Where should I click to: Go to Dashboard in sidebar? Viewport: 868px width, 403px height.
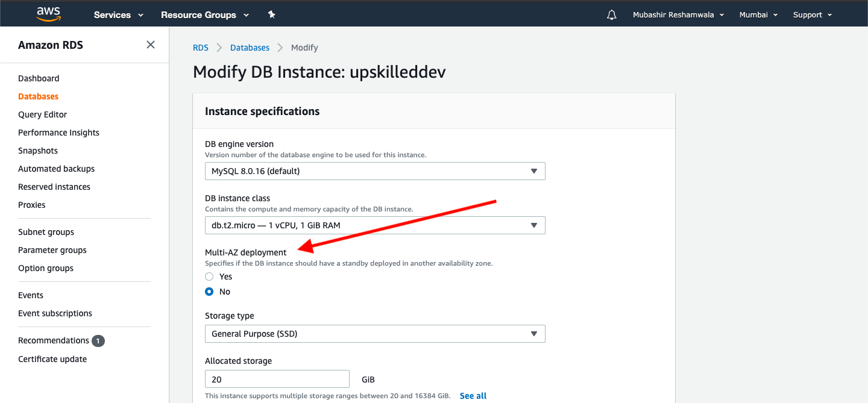(39, 78)
